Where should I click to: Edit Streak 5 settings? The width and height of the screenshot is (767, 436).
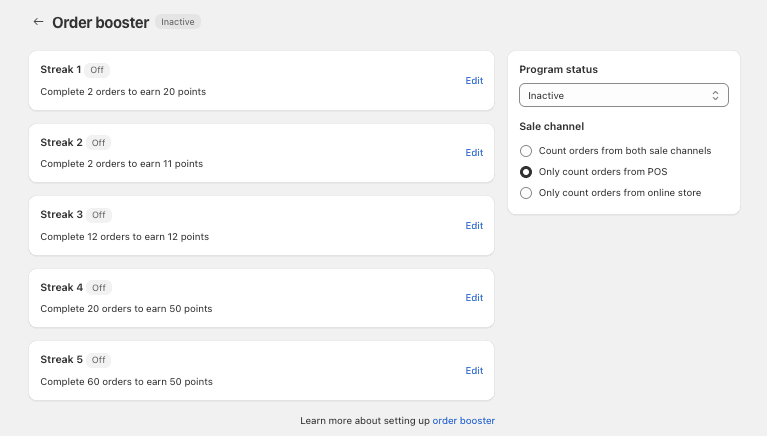click(x=474, y=370)
